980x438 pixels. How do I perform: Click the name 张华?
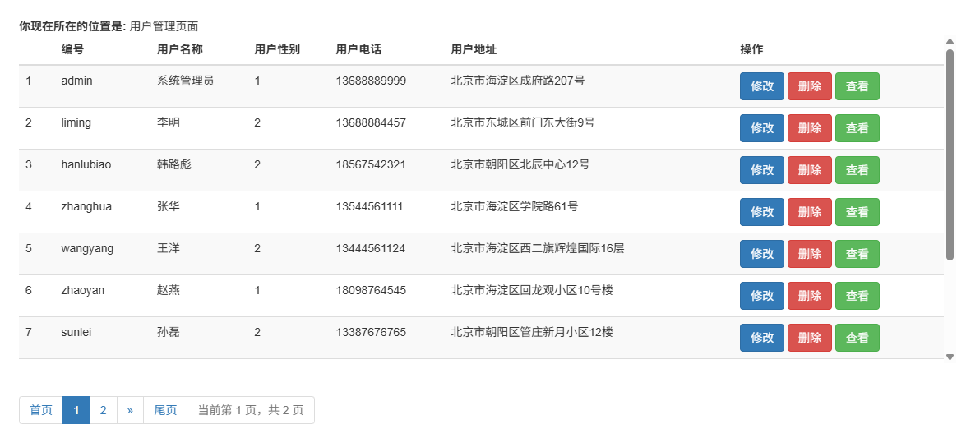click(x=168, y=206)
